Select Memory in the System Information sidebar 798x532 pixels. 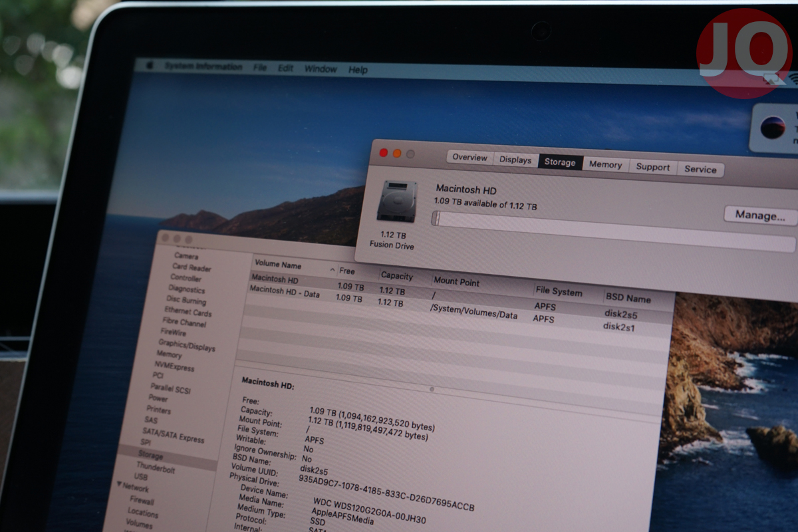(169, 354)
